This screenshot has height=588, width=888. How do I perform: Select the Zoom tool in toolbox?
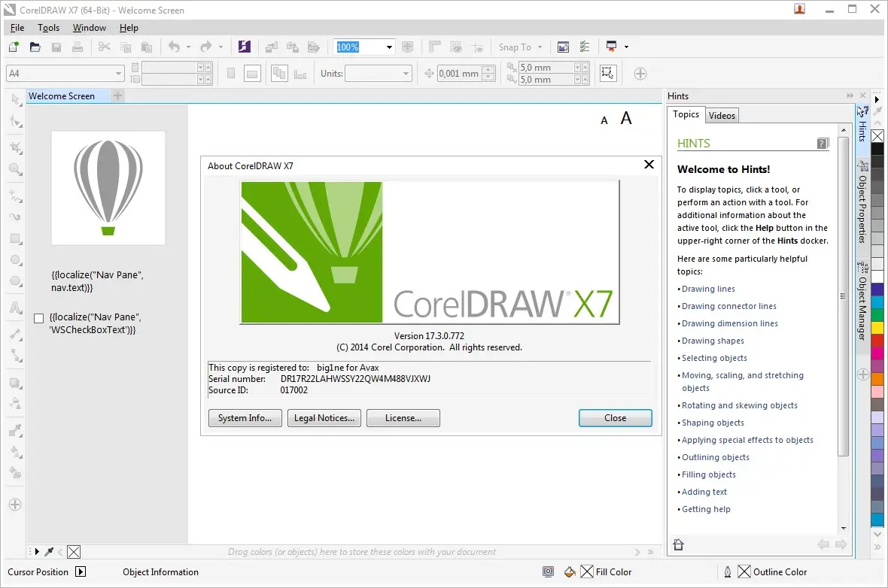[16, 169]
